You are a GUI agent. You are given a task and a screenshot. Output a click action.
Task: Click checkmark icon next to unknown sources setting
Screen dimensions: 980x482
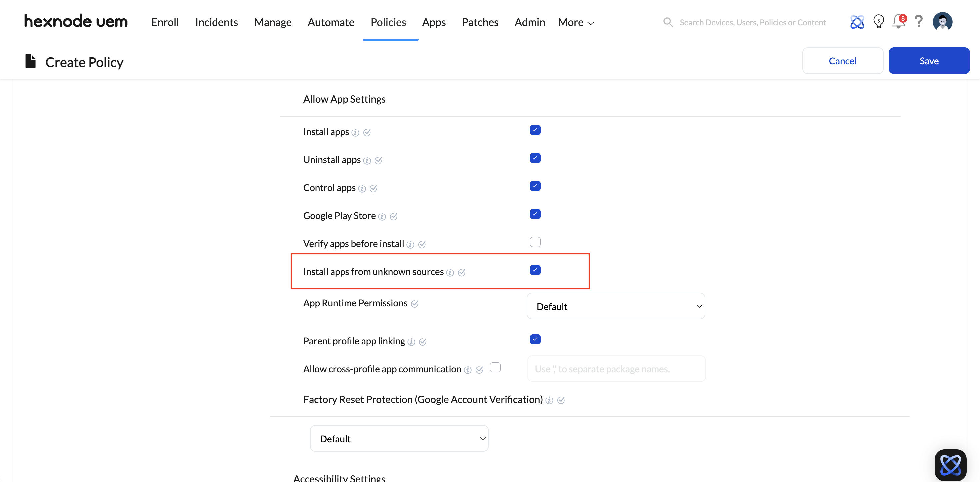[x=461, y=272]
